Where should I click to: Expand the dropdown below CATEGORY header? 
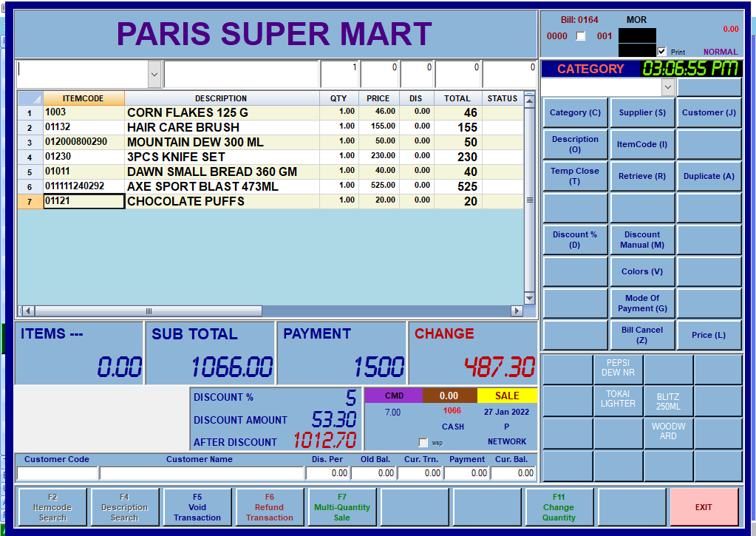pyautogui.click(x=667, y=87)
